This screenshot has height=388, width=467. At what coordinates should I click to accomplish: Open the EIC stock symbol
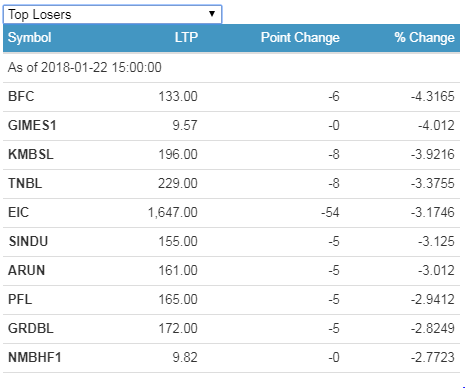[18, 212]
